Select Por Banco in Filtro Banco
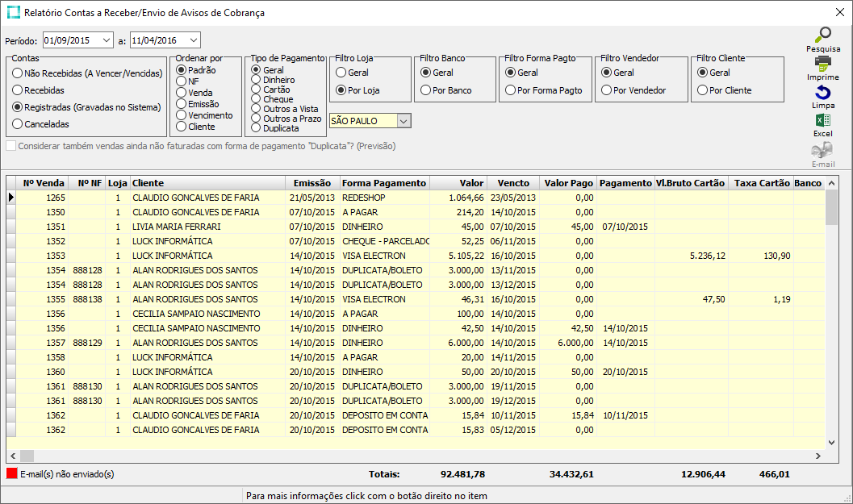 [x=425, y=90]
